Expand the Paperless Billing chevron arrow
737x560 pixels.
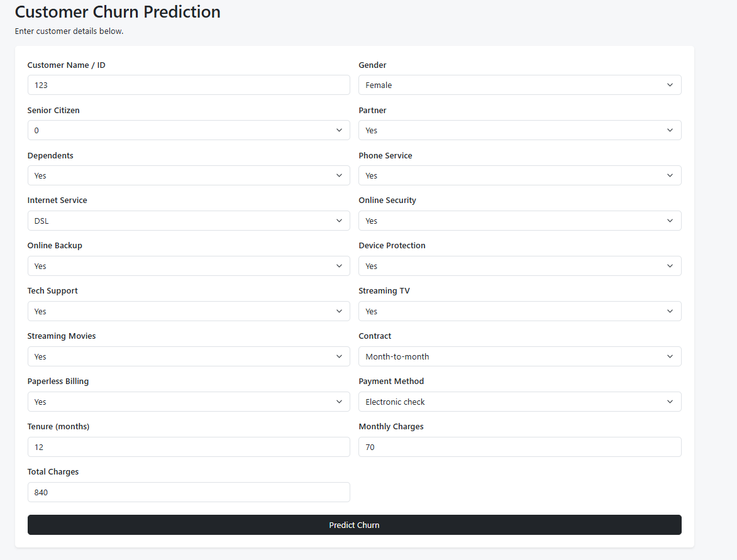click(x=339, y=402)
